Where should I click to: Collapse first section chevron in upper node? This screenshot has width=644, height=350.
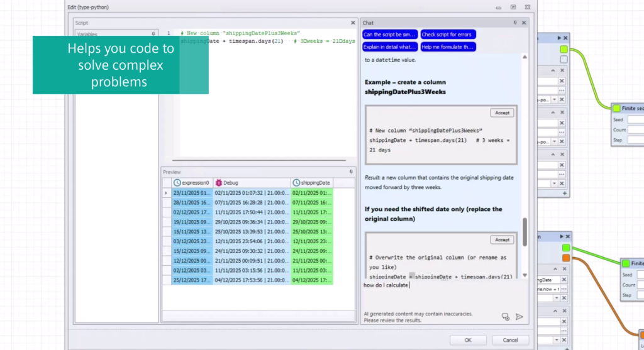553,70
